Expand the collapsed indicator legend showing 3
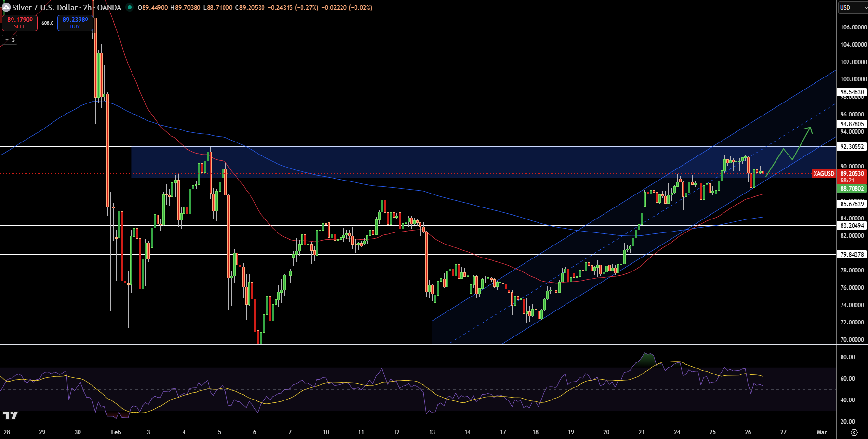Screen dimensions: 868x439 tap(10, 40)
